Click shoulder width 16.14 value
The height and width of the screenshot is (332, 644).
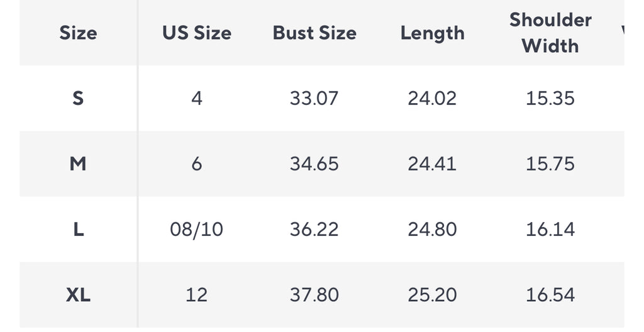pyautogui.click(x=550, y=229)
